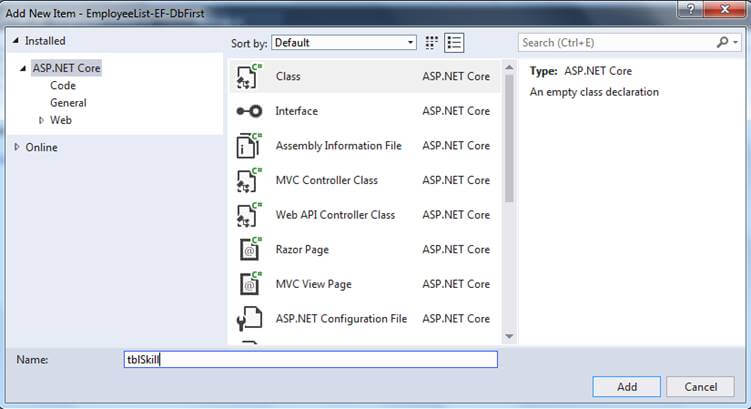The image size is (751, 409).
Task: Choose the Assembly Information File icon
Action: click(249, 146)
